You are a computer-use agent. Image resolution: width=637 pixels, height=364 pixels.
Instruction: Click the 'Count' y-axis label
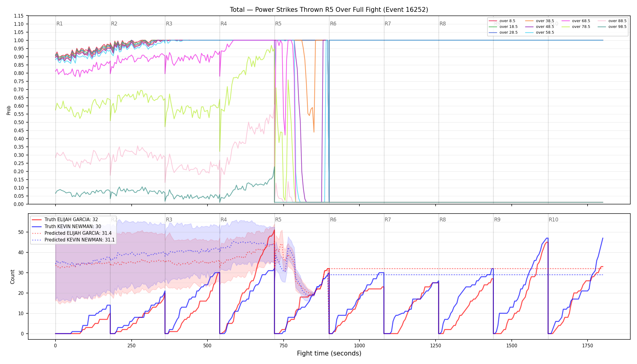pos(12,277)
